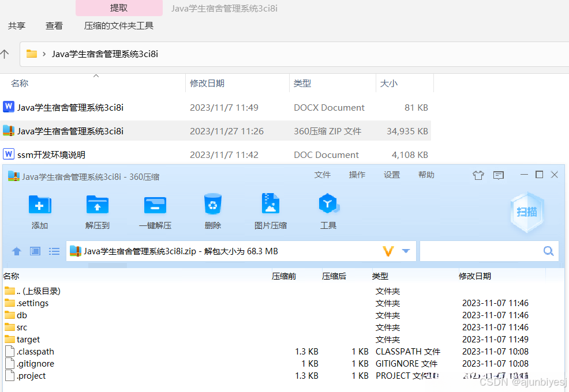Select the 4,108 KB size cell
Viewport: 569px width, 392px height.
[410, 155]
